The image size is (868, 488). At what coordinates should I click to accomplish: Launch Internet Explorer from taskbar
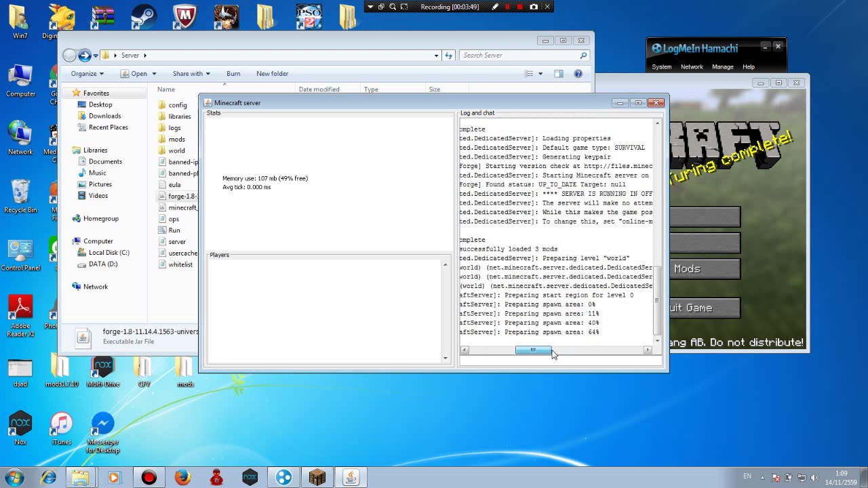tap(48, 478)
